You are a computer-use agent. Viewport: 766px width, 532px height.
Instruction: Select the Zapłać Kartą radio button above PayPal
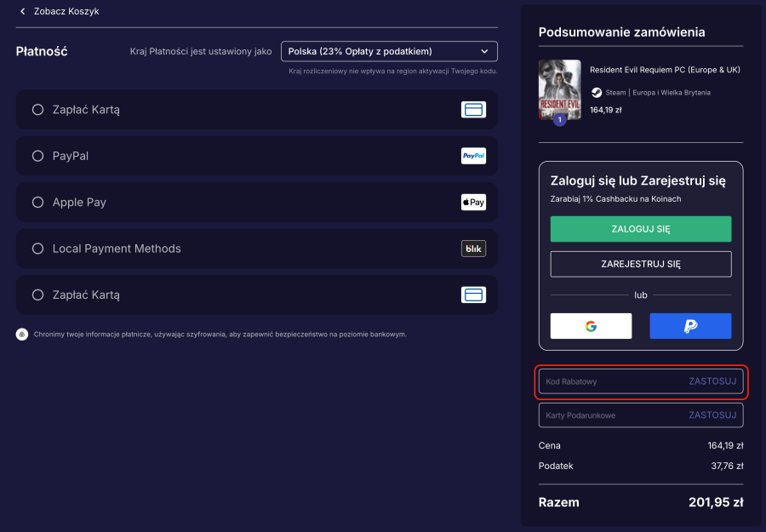coord(37,110)
